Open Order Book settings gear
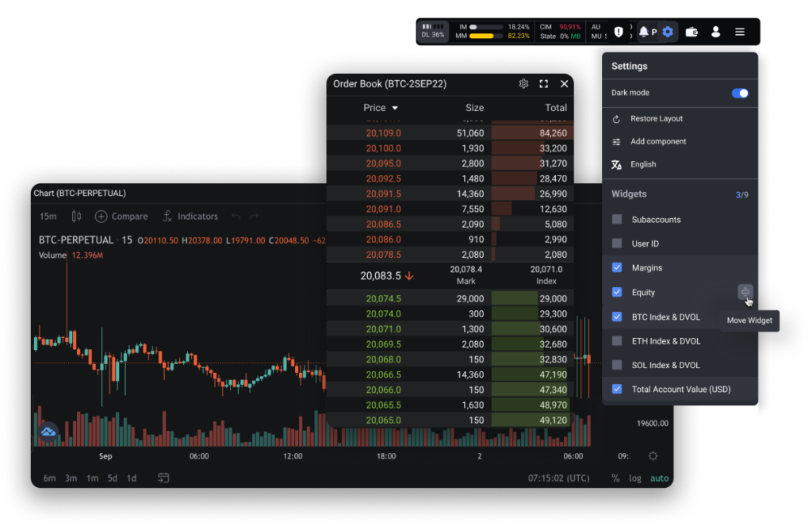812x526 pixels. pyautogui.click(x=523, y=84)
